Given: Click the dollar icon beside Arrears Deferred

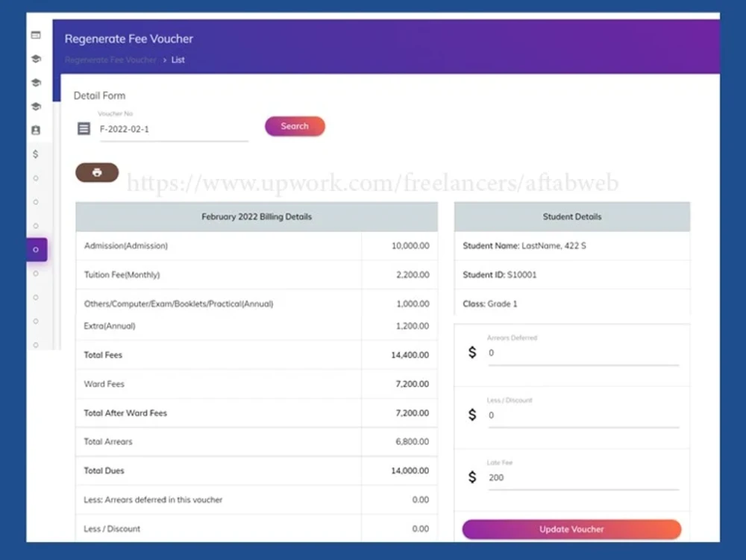Looking at the screenshot, I should click(472, 352).
